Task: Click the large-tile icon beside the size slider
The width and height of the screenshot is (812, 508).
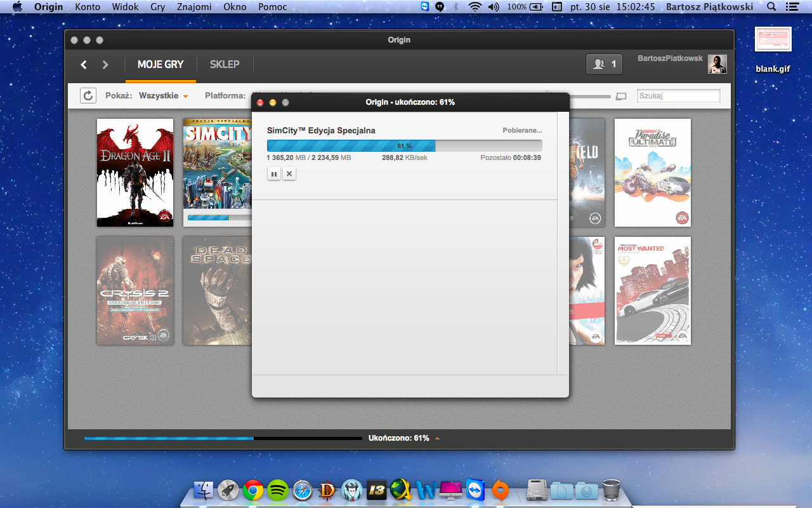Action: tap(621, 97)
